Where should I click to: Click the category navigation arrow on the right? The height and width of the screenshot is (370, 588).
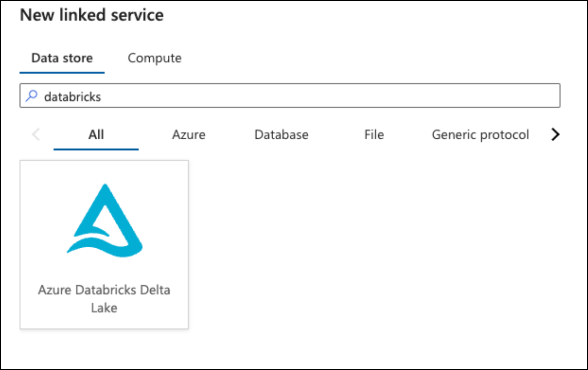pos(555,134)
